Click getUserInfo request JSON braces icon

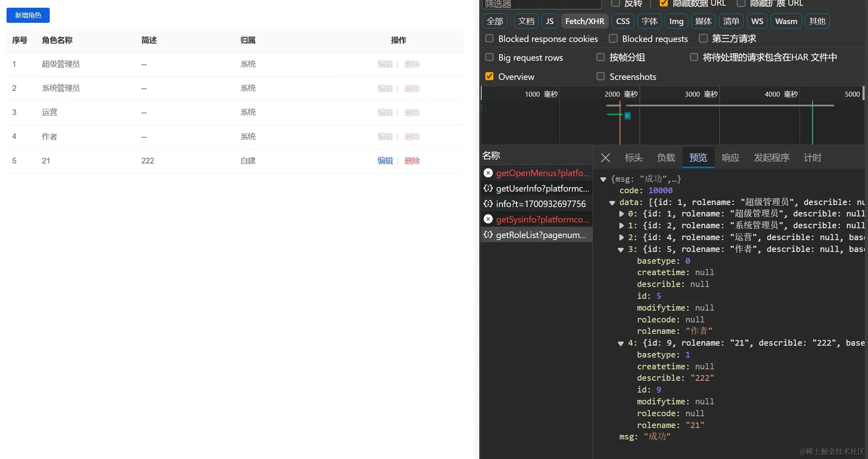point(488,188)
